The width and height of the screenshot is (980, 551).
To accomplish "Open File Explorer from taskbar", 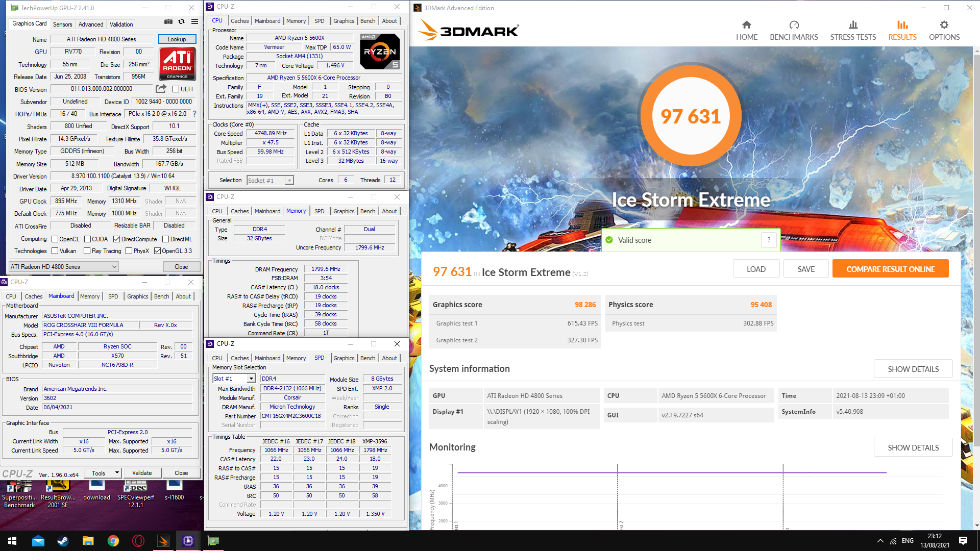I will coord(88,541).
